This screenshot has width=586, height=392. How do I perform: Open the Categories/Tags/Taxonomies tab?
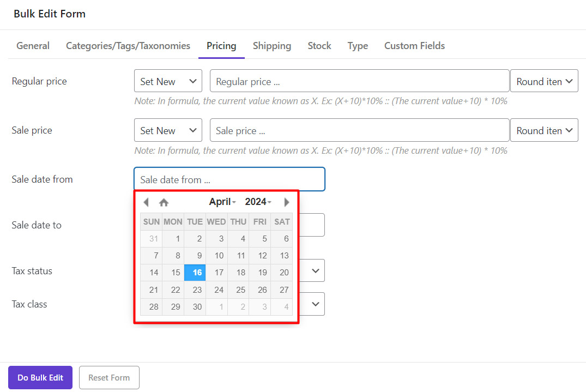pos(128,46)
